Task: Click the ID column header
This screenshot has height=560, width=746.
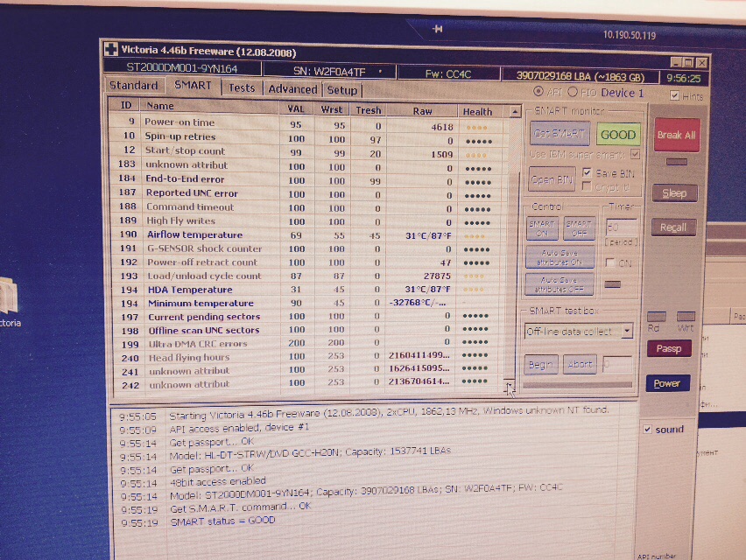Action: tap(125, 106)
